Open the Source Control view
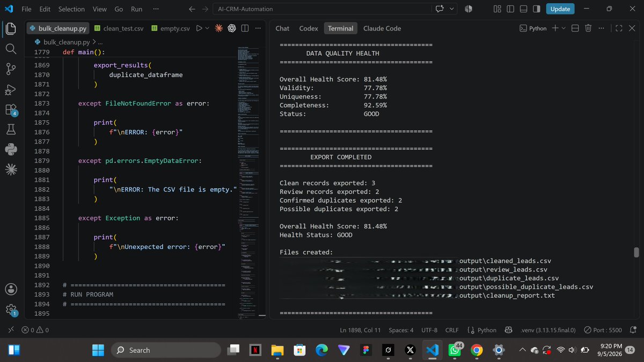This screenshot has width=644, height=362. (11, 69)
